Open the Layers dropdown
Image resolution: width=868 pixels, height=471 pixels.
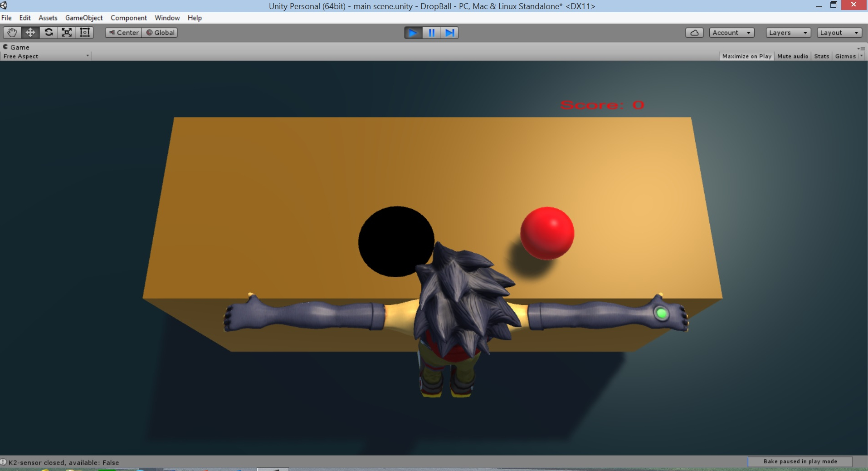click(x=788, y=33)
